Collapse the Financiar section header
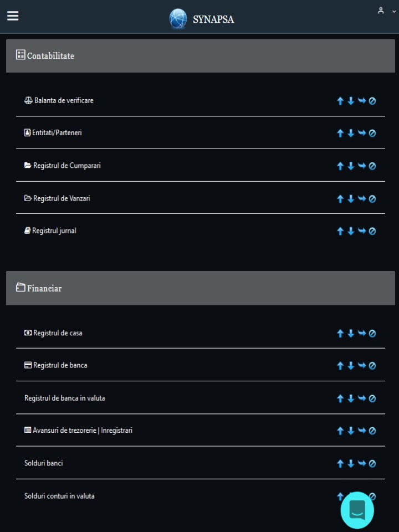This screenshot has width=399, height=532. tap(201, 288)
